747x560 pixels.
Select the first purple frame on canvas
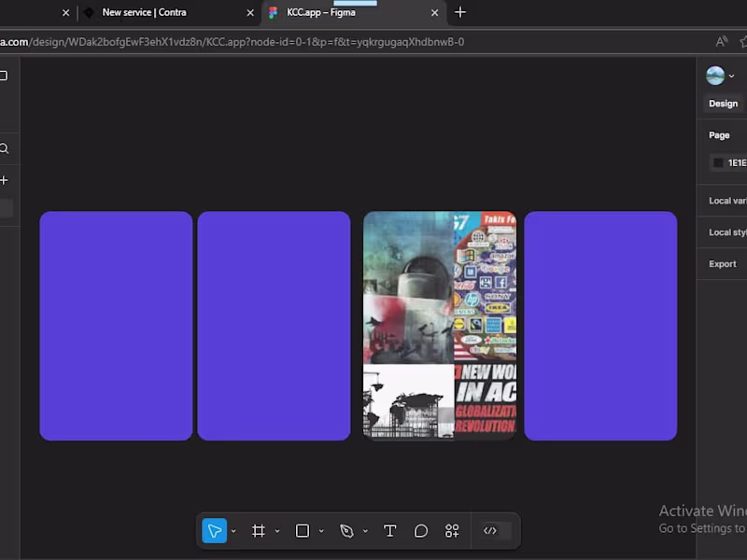(116, 326)
